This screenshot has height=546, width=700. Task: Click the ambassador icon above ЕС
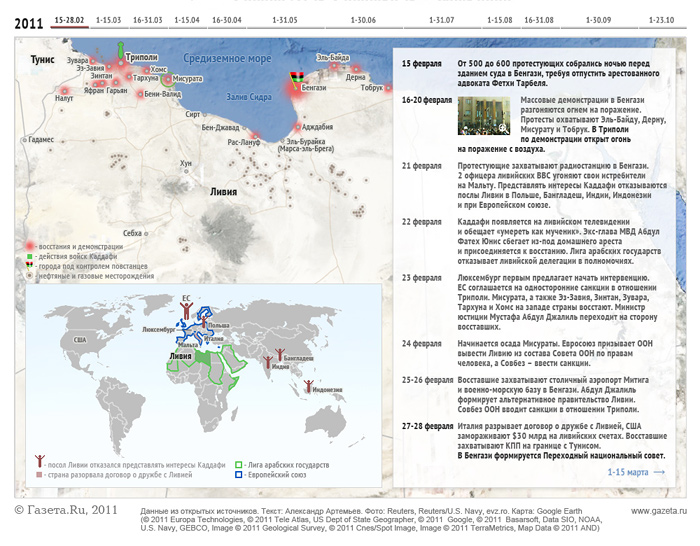(186, 309)
